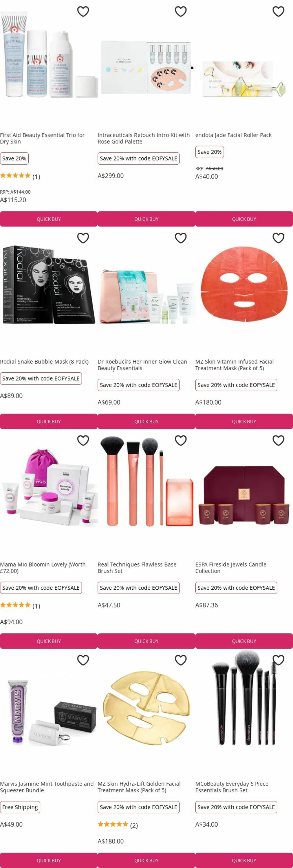Quick Buy the endota Jade Facial Roller
Viewport: 293px width, 868px height.
click(x=244, y=219)
